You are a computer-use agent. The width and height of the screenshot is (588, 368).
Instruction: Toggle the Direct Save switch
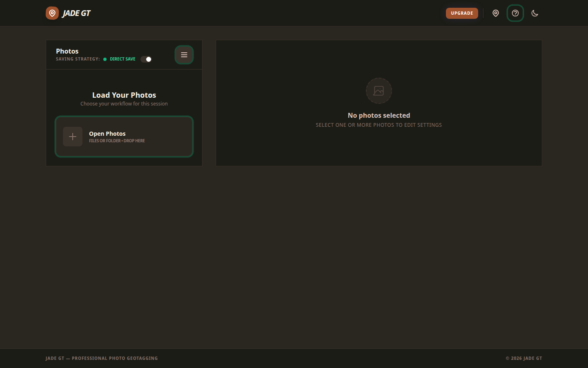(146, 59)
